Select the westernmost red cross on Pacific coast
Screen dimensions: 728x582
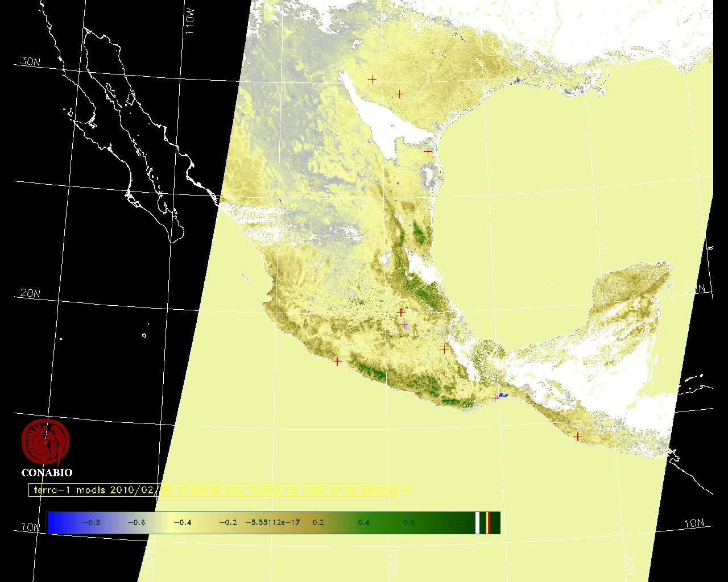click(337, 361)
